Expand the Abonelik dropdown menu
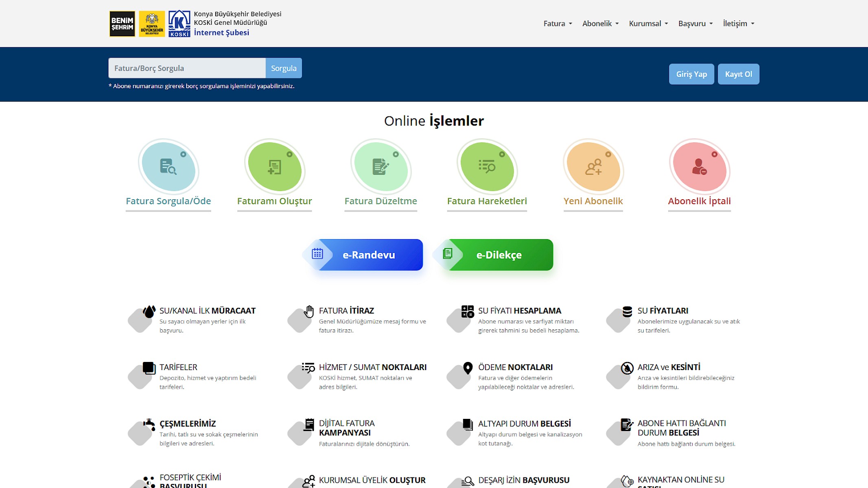Screen dimensions: 868x488 coord(600,24)
